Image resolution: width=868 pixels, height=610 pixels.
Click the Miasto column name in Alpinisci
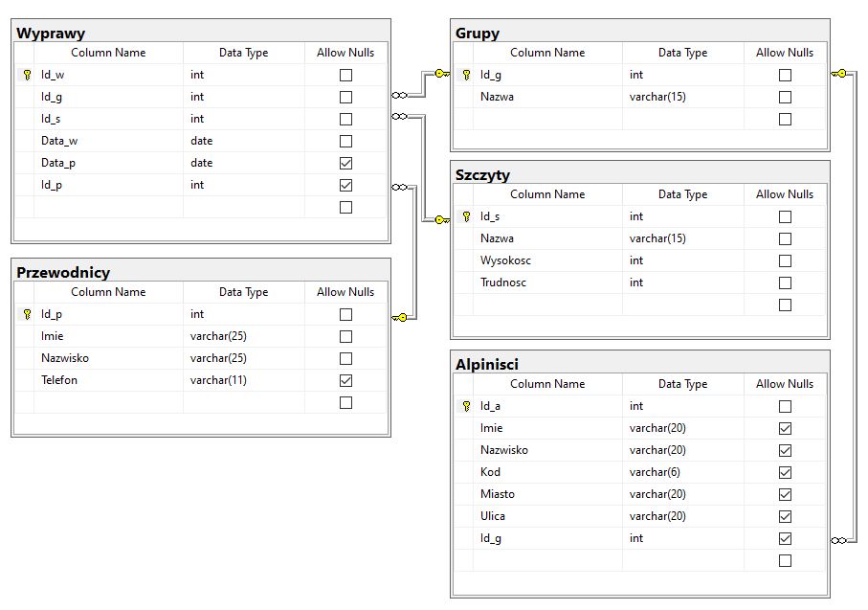(x=498, y=494)
